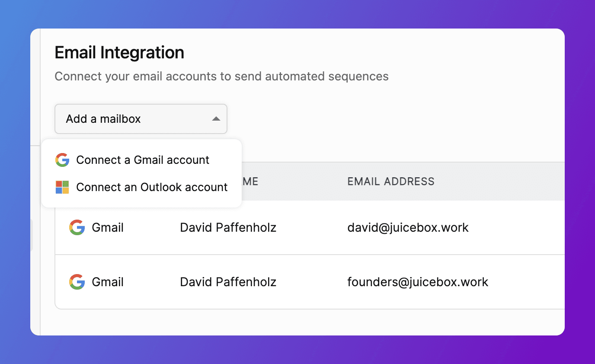Image resolution: width=595 pixels, height=364 pixels.
Task: Choose Connect a Gmail account
Action: pos(143,160)
